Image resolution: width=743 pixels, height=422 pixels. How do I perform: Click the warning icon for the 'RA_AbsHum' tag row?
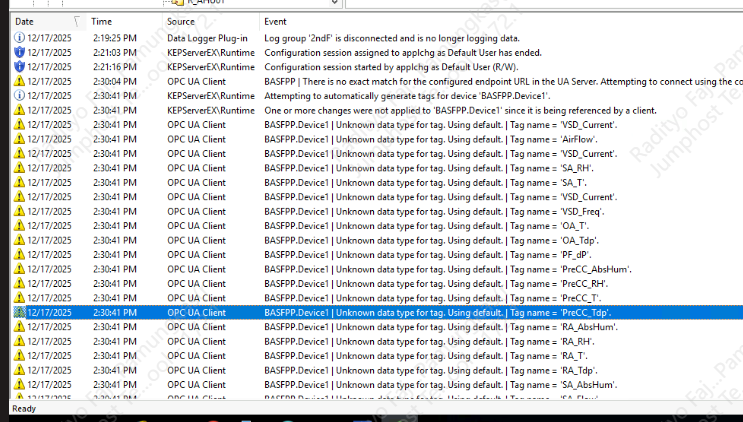[19, 327]
